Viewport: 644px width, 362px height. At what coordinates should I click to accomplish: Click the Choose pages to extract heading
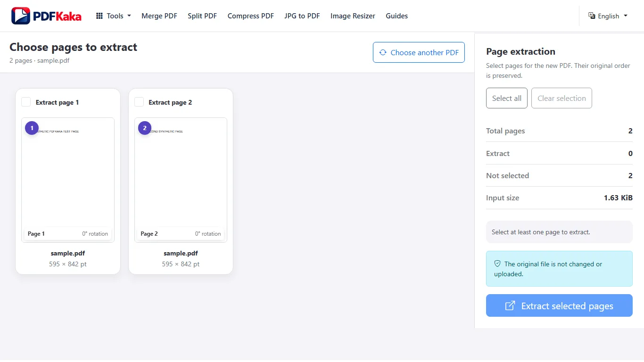click(74, 47)
